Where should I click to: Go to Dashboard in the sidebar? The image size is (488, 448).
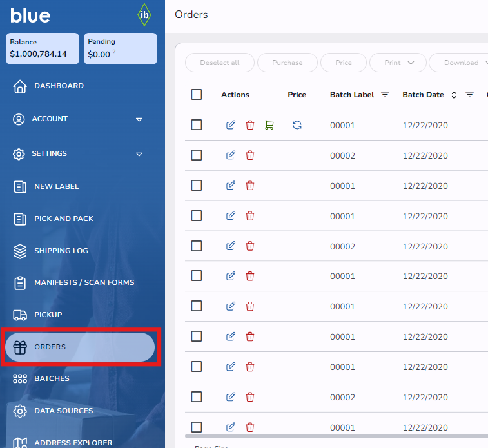point(59,86)
